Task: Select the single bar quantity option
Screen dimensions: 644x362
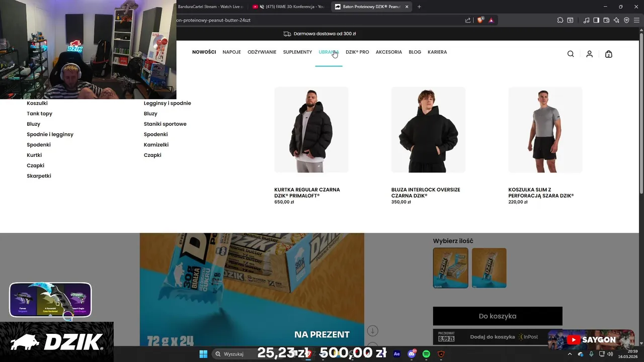Action: 489,268
